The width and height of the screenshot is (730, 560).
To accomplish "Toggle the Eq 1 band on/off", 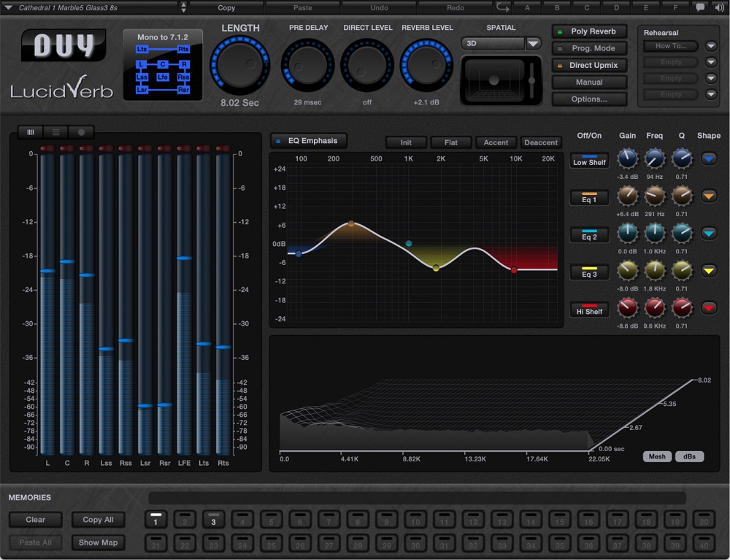I will pos(589,198).
